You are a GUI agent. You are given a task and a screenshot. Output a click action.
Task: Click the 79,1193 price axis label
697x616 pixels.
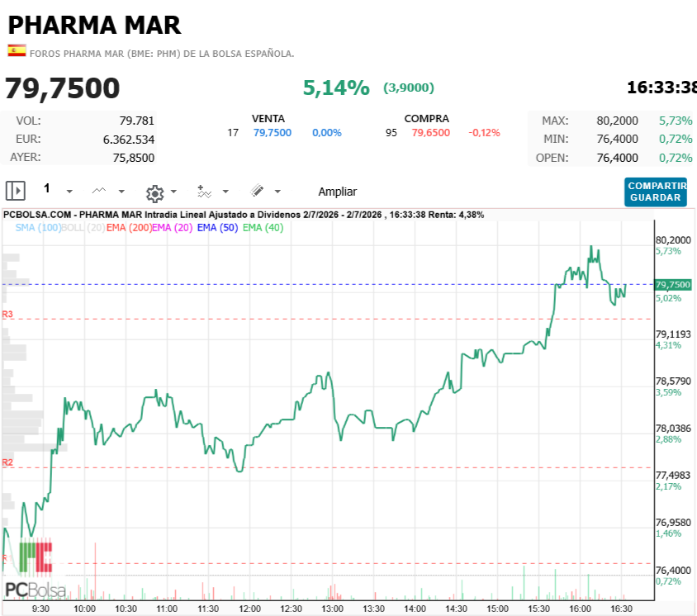[x=673, y=334]
